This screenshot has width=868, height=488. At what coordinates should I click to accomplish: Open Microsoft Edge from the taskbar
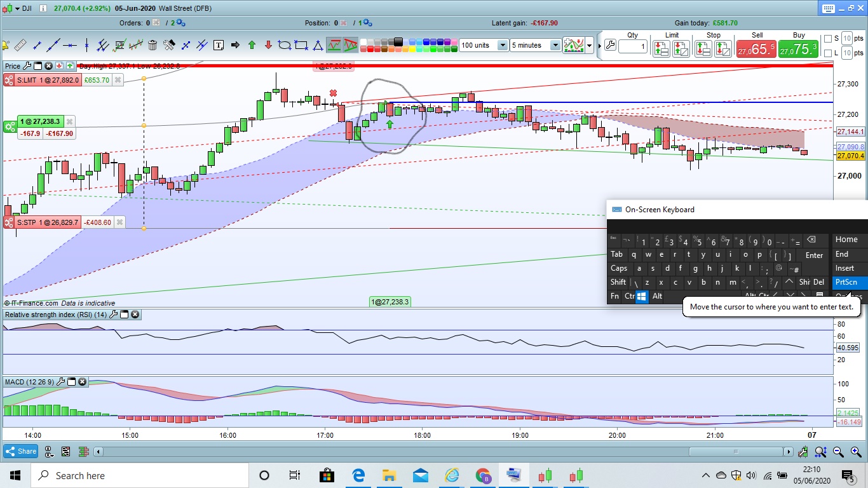tap(358, 475)
